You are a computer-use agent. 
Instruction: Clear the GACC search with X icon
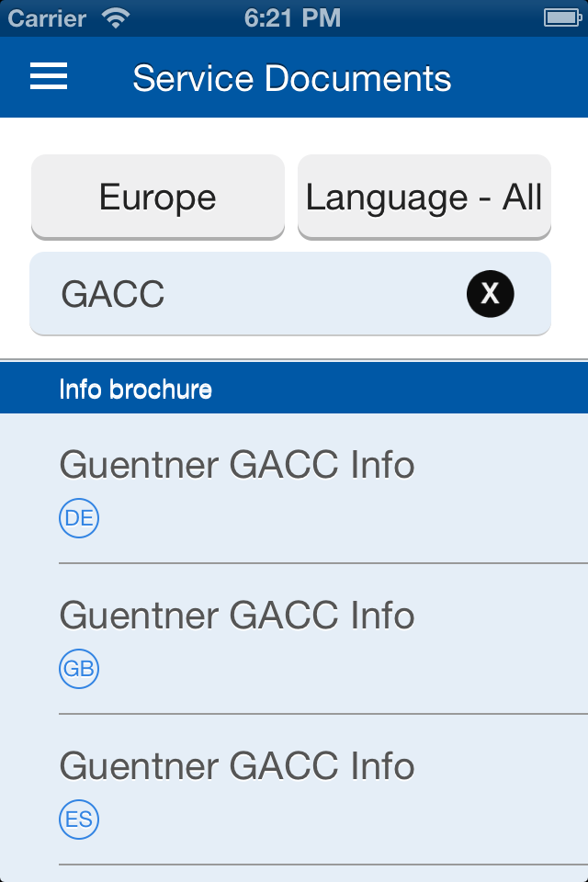click(x=491, y=294)
